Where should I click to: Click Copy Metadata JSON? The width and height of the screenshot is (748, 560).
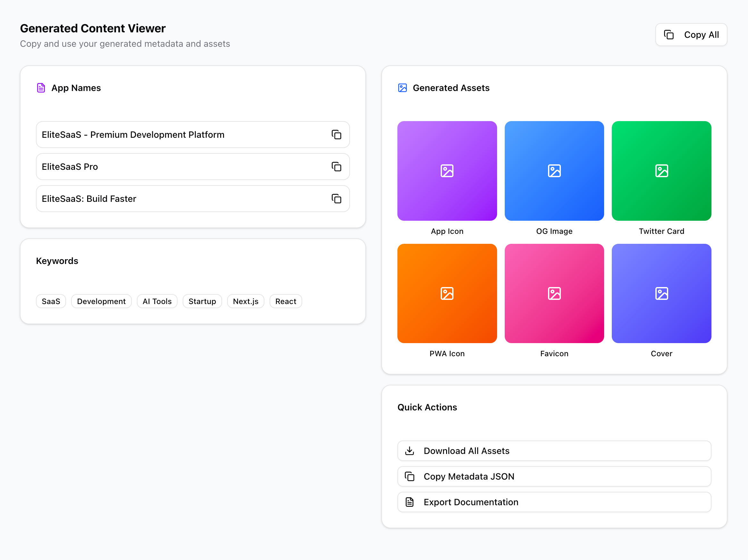pos(554,476)
